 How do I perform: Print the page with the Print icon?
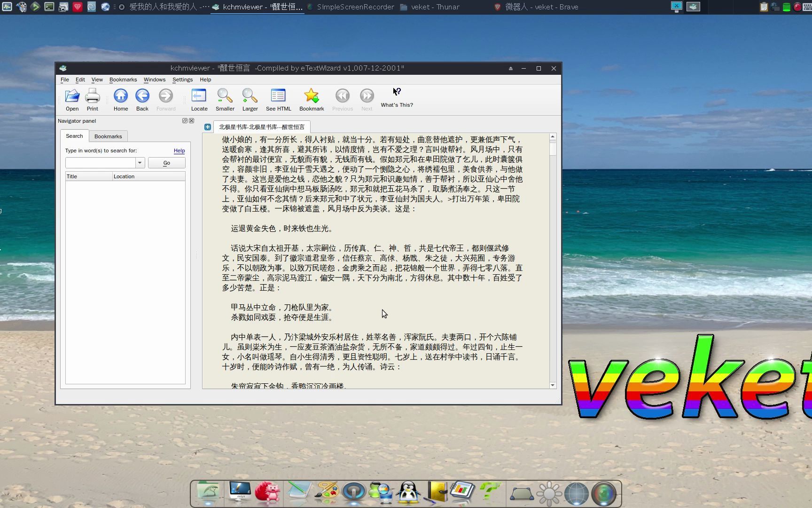point(93,100)
